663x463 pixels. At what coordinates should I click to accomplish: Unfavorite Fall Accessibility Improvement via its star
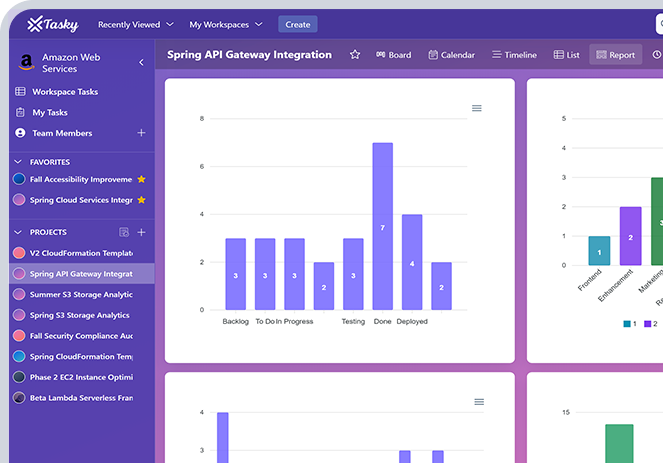(x=142, y=179)
